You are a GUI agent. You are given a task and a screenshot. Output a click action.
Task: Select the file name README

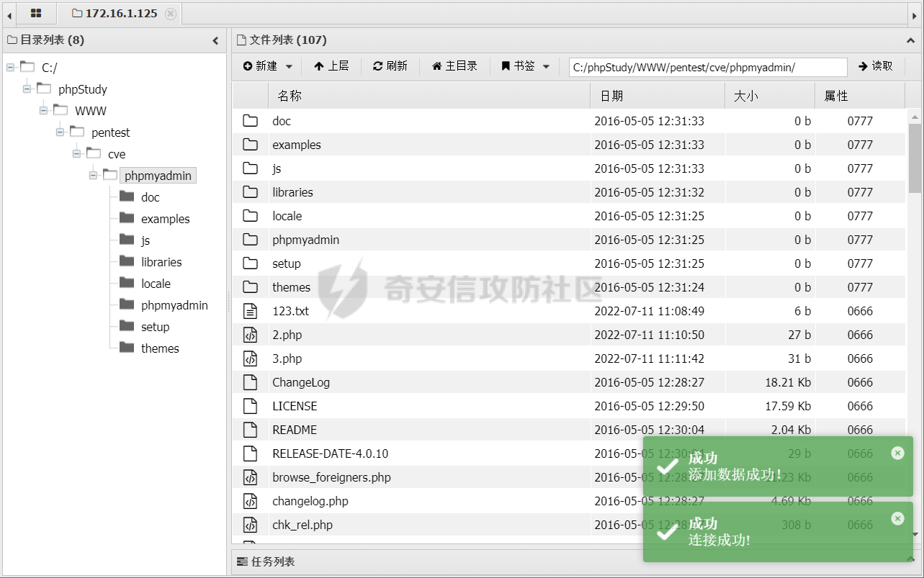295,430
